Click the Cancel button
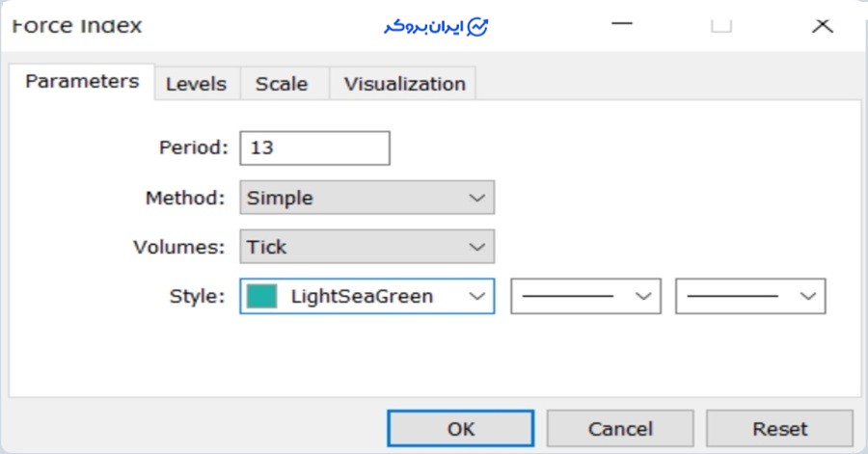The image size is (868, 454). (x=620, y=429)
